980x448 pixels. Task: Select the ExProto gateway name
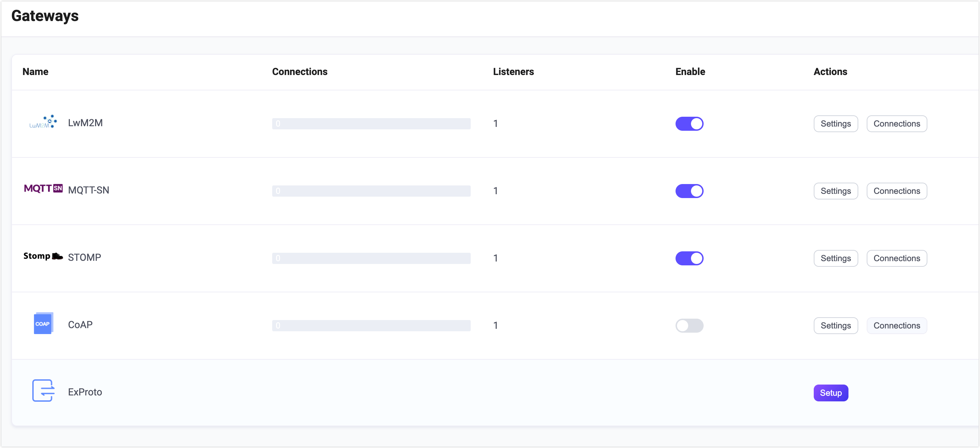point(85,392)
